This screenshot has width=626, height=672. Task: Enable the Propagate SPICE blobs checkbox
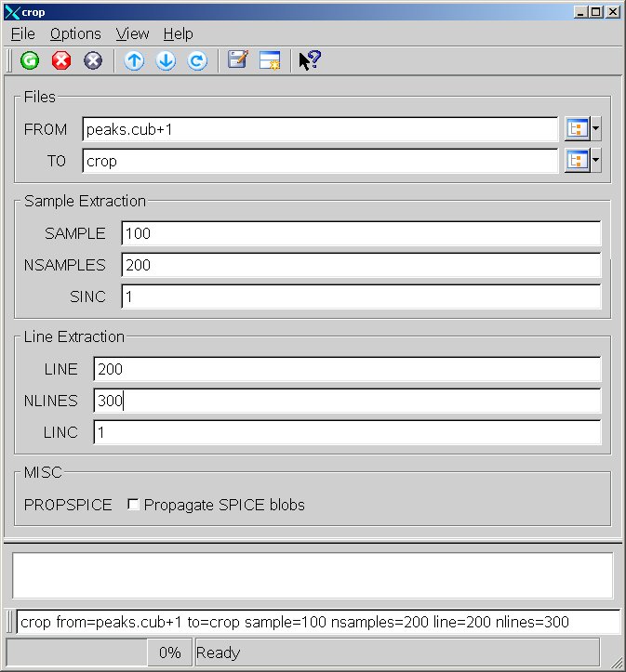(x=134, y=505)
